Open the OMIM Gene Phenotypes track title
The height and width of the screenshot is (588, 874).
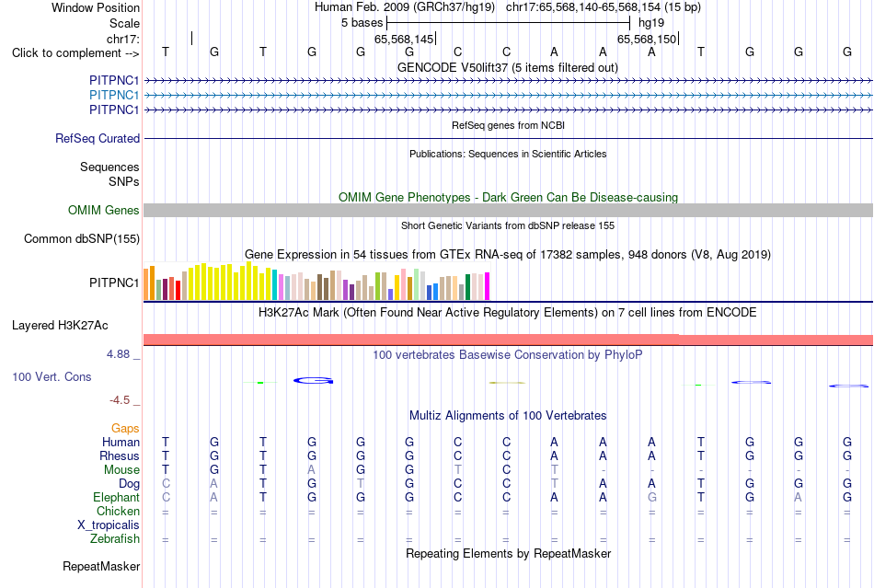coord(508,197)
